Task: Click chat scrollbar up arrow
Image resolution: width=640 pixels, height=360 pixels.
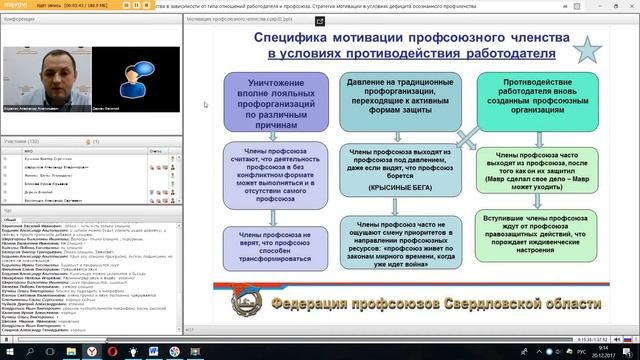Action: [x=179, y=226]
